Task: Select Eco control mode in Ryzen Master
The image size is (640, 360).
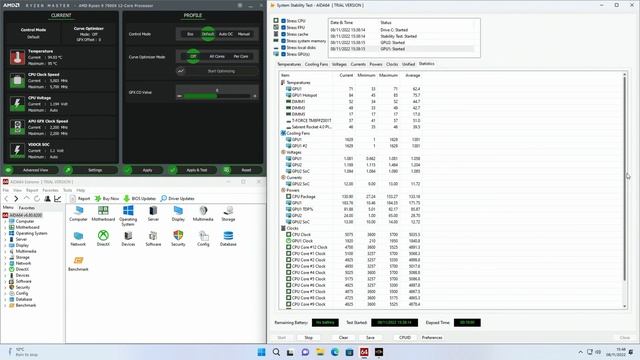Action: pyautogui.click(x=190, y=34)
